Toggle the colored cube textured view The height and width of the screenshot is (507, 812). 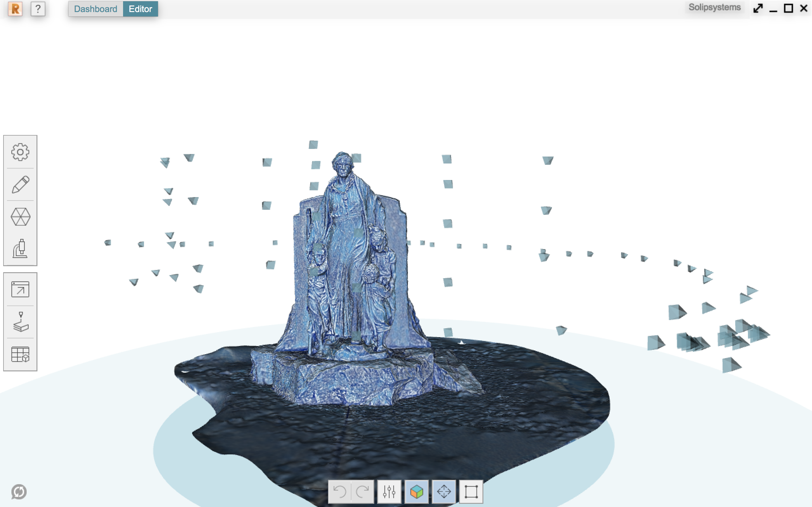416,491
